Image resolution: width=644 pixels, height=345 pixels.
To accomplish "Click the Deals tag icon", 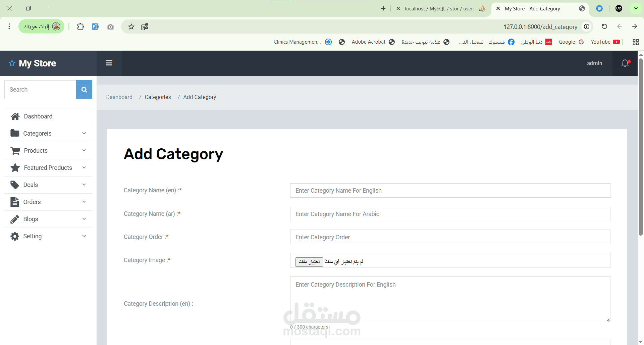I will 15,185.
